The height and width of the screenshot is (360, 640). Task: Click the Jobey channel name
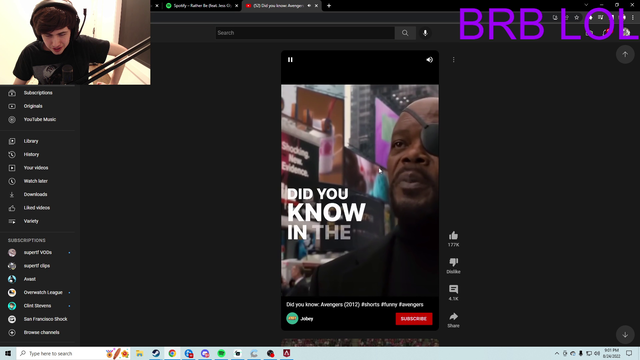pyautogui.click(x=307, y=319)
